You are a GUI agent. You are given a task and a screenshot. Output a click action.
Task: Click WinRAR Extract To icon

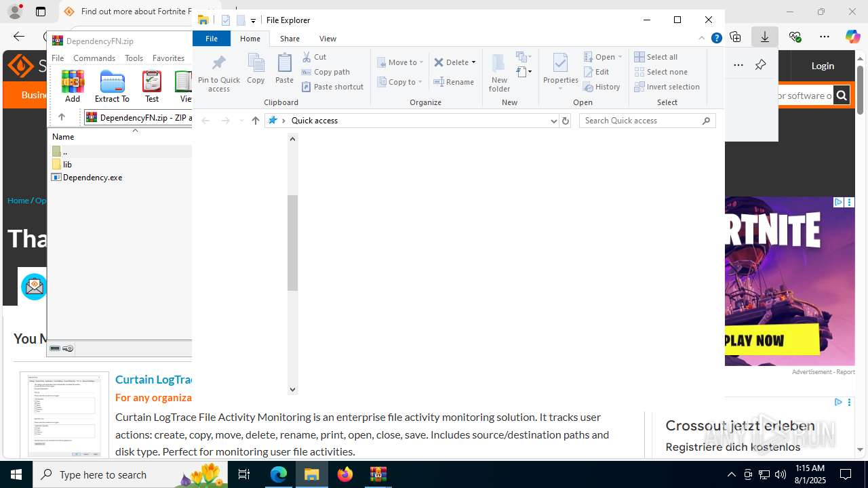[112, 86]
